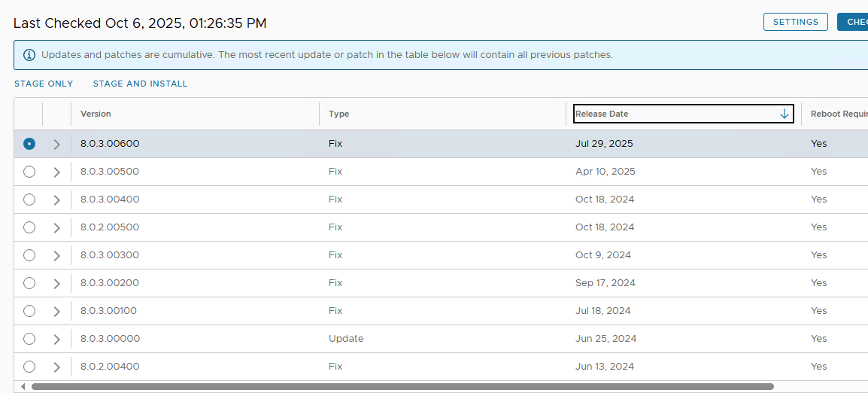The image size is (868, 393).
Task: Open the Settings button
Action: [795, 22]
